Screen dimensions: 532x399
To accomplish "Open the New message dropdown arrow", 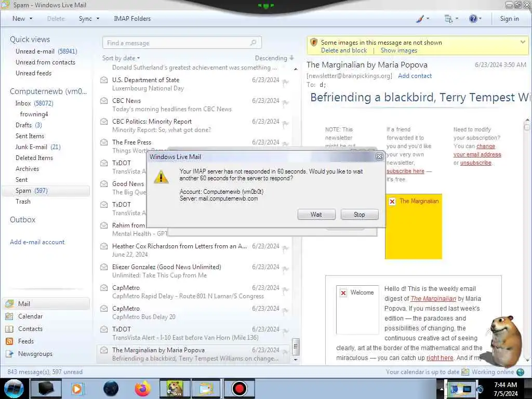I will coord(31,19).
